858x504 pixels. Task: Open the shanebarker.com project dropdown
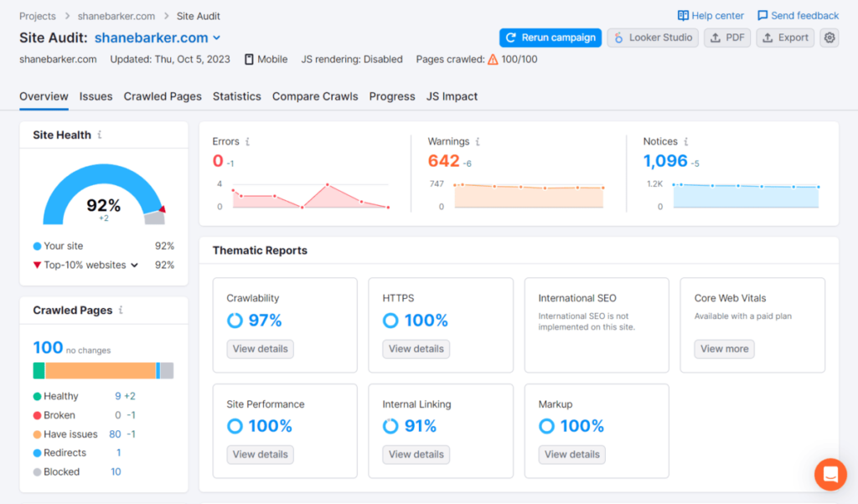click(158, 38)
